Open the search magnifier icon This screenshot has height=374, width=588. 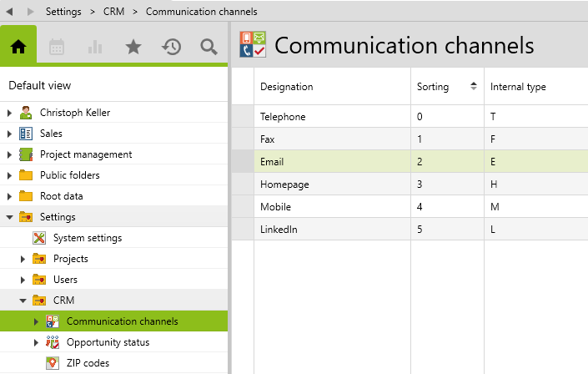(x=209, y=47)
